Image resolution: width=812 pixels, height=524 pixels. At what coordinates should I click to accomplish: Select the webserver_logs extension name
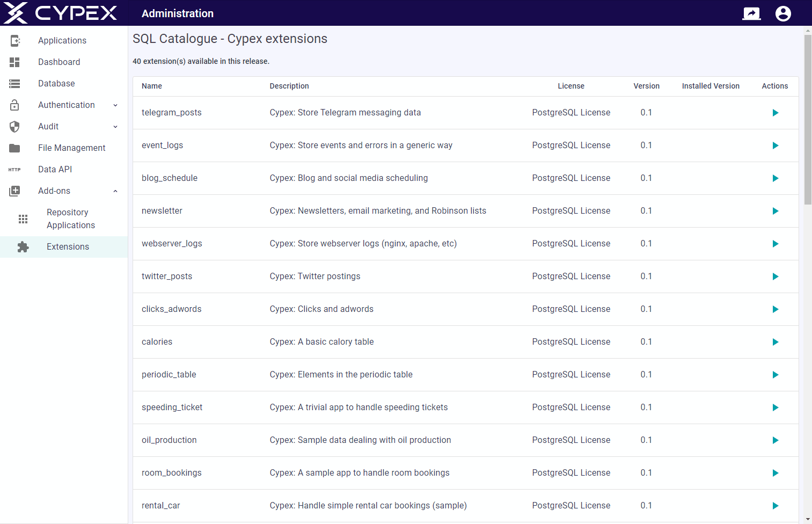tap(172, 244)
